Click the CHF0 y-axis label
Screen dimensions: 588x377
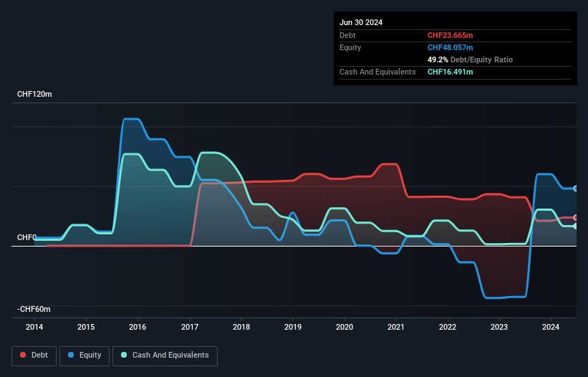point(26,237)
